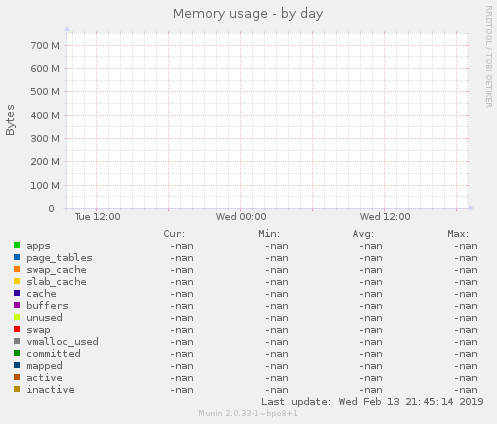The image size is (497, 424).
Task: Select the 'swap' legend label
Action: [x=38, y=330]
